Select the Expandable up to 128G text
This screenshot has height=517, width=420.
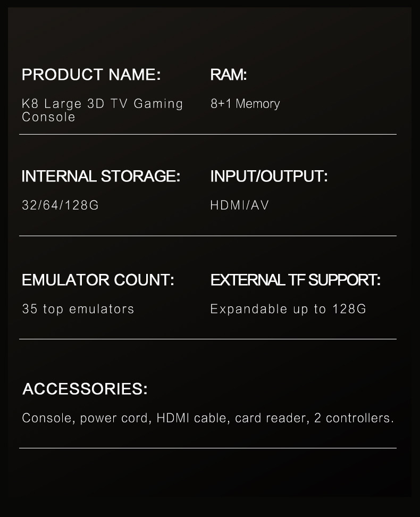click(288, 309)
